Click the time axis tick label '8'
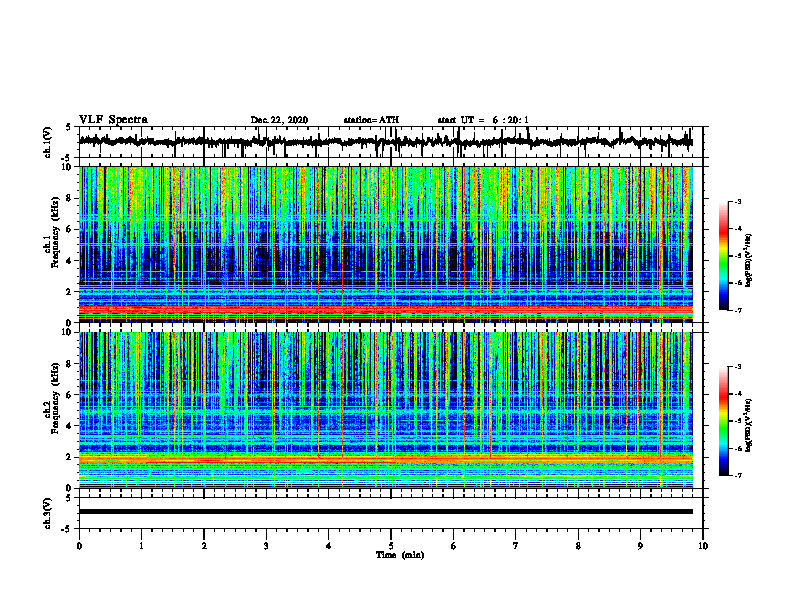The width and height of the screenshot is (792, 612). pos(578,546)
